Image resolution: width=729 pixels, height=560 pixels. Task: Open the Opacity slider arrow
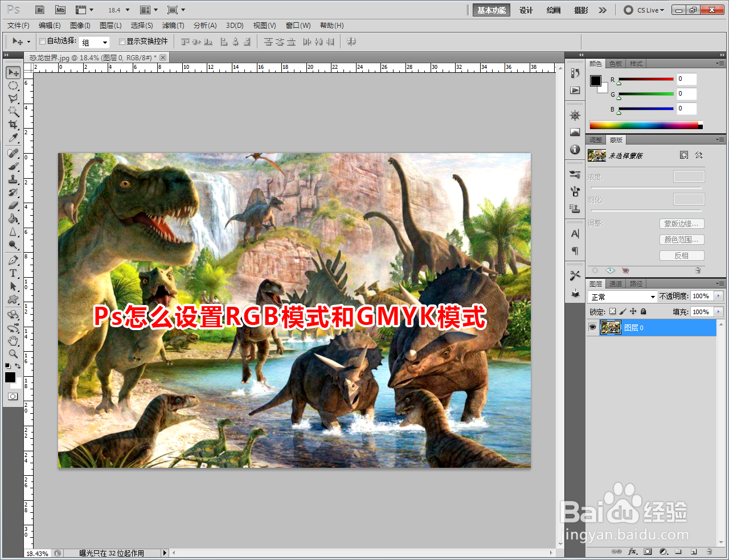(718, 296)
